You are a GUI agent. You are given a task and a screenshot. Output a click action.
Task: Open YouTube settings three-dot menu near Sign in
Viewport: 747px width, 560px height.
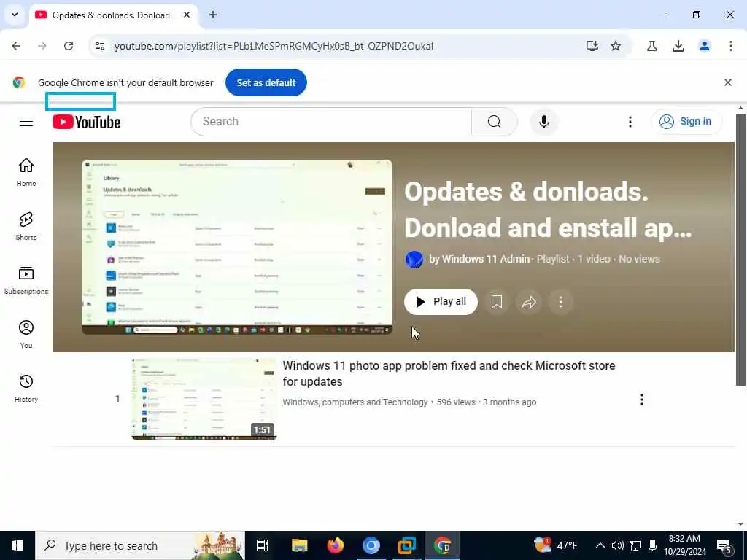coord(630,122)
